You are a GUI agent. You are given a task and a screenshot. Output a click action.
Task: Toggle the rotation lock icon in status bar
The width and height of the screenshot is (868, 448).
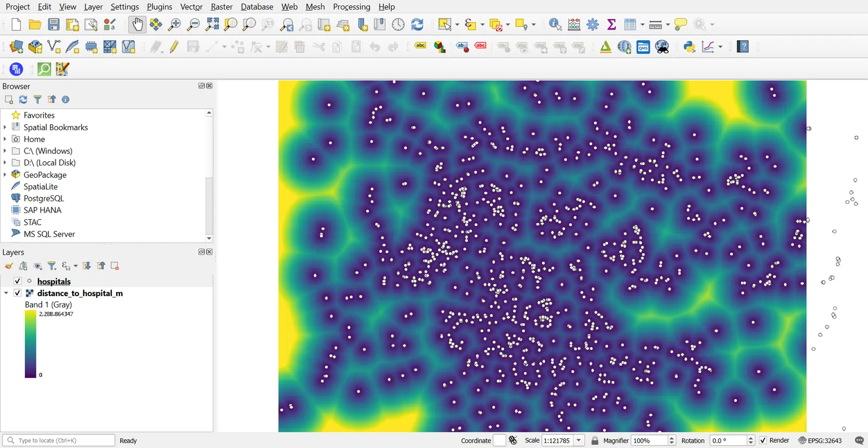[595, 440]
